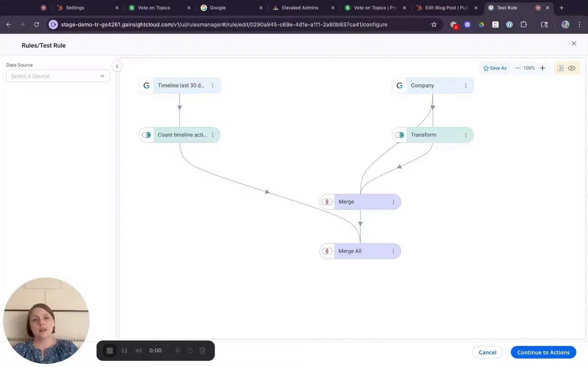
Task: Open the Company node options menu
Action: click(465, 85)
